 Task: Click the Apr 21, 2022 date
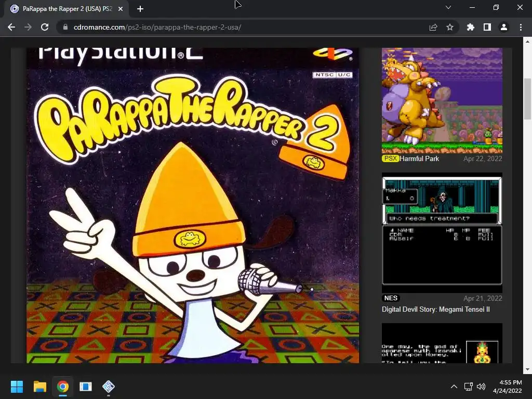[483, 298]
